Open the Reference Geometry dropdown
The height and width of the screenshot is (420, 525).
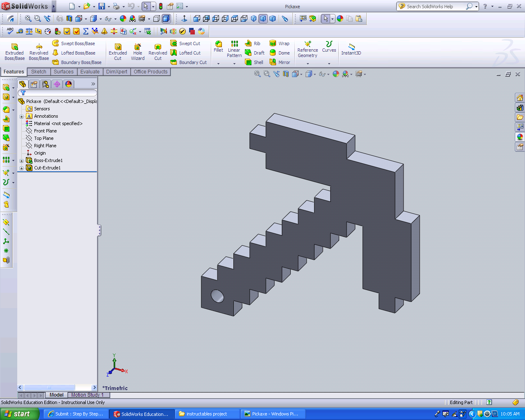[x=308, y=64]
